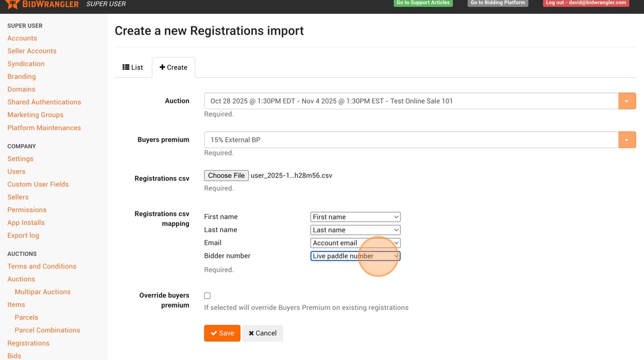The width and height of the screenshot is (644, 360).
Task: Click the Log out button
Action: tap(586, 3)
